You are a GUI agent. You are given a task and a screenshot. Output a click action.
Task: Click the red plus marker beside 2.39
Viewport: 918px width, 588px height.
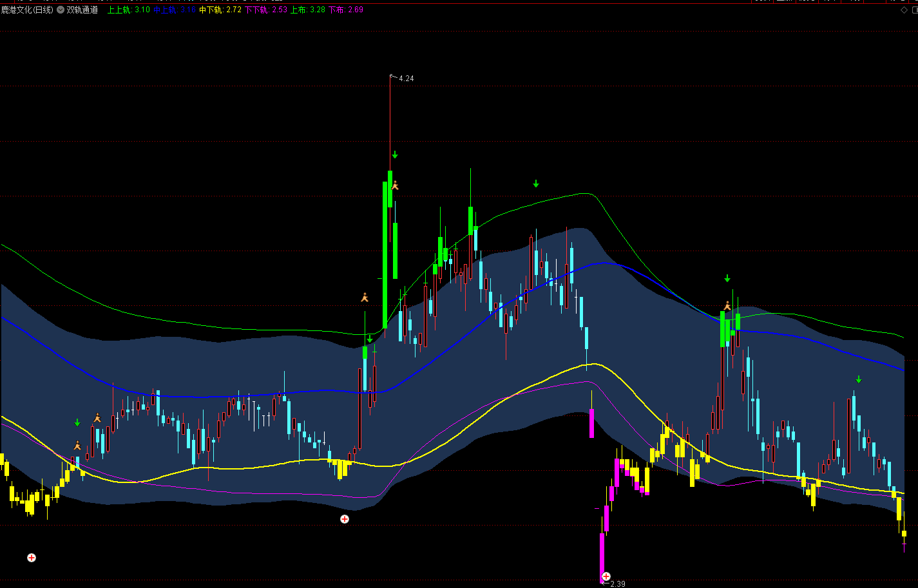click(x=606, y=576)
